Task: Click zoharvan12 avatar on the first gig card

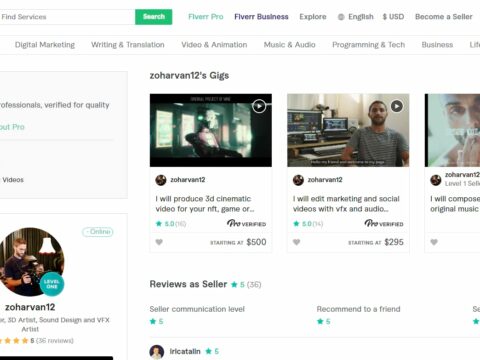Action: coord(161,180)
